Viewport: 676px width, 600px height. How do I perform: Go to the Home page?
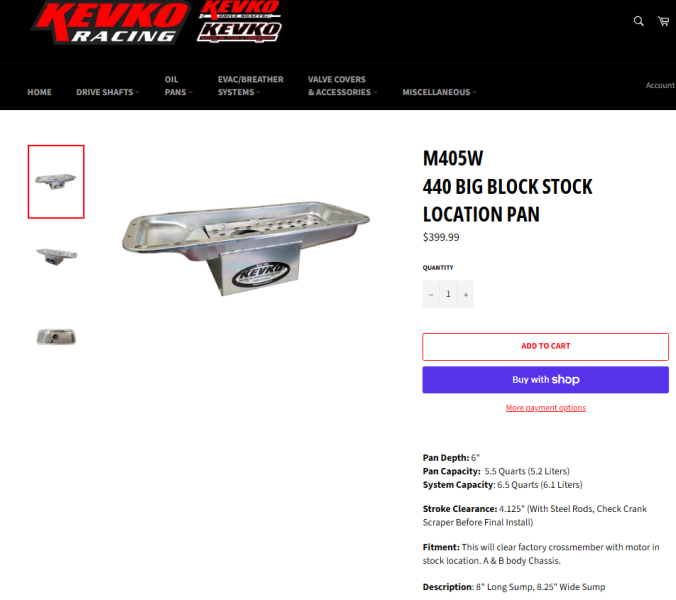[x=39, y=92]
